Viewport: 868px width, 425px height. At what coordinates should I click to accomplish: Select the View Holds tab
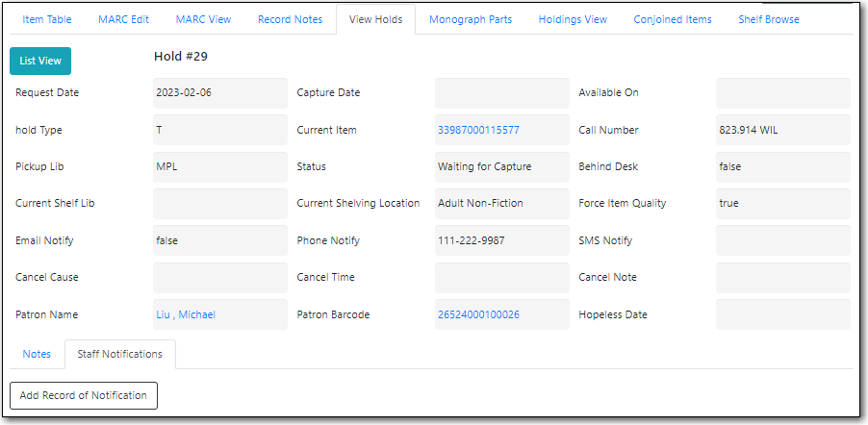[x=376, y=19]
